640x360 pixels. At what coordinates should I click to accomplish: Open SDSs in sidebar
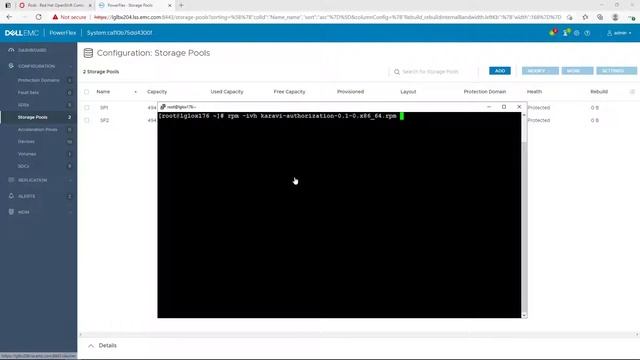(23, 105)
